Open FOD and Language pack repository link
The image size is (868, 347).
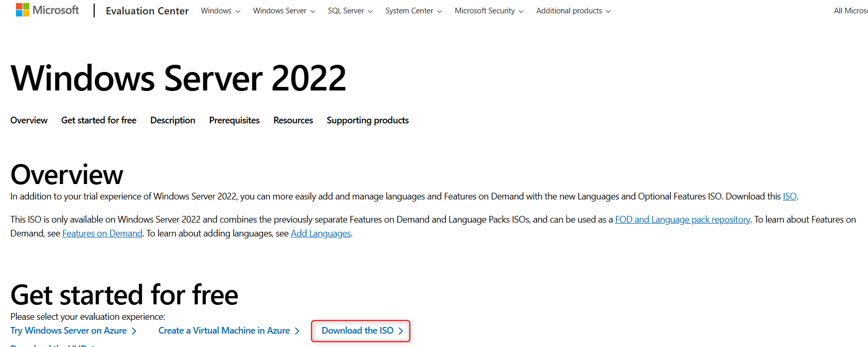683,220
